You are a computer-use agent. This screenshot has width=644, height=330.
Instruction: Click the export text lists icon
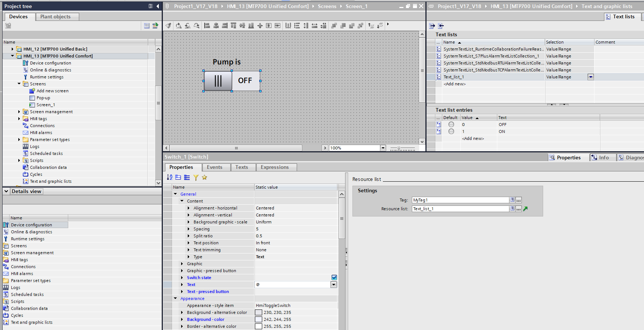pos(432,26)
